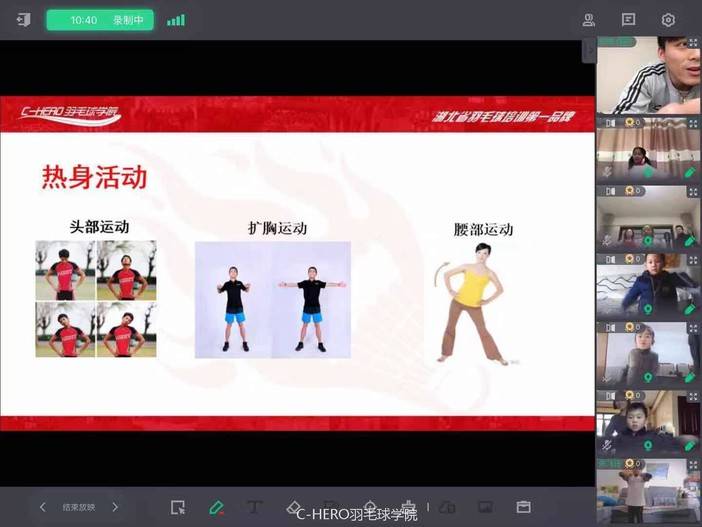
Task: Click the insert image toolbar icon
Action: click(x=485, y=507)
